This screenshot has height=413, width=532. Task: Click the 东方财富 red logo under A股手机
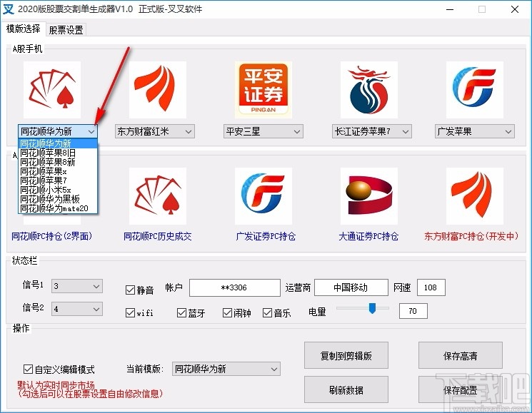click(x=157, y=90)
